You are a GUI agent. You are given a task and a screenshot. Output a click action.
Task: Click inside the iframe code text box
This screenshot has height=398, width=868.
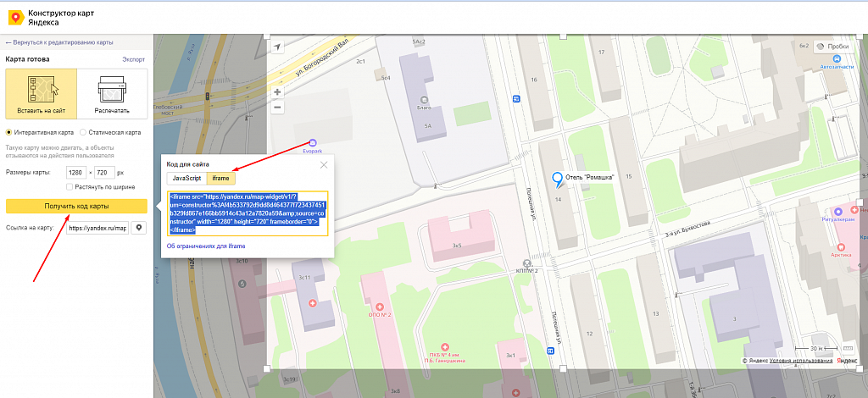pyautogui.click(x=248, y=213)
